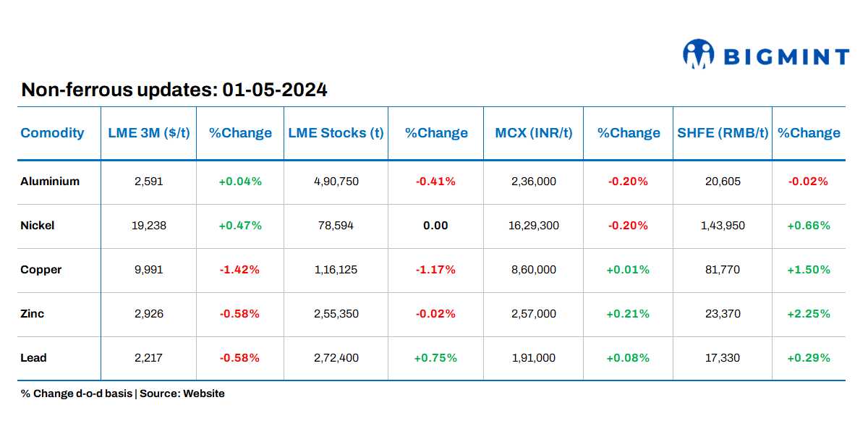868x434 pixels.
Task: Select the 'Non-ferrous updates: 01-05-2024' title
Action: click(x=174, y=90)
